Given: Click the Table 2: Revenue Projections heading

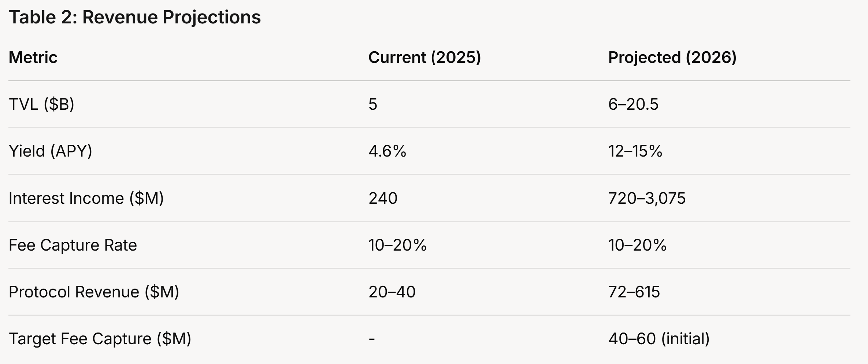Looking at the screenshot, I should click(135, 17).
